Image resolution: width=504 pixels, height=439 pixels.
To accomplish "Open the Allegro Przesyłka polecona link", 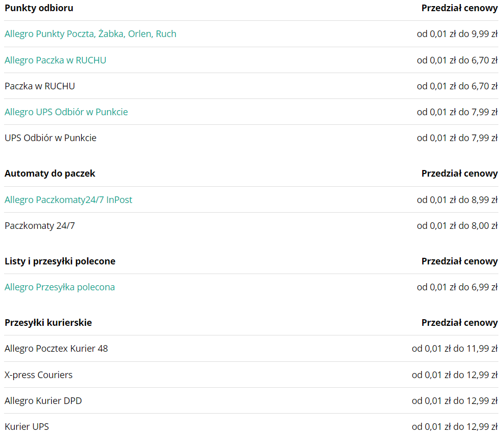I will [x=59, y=287].
